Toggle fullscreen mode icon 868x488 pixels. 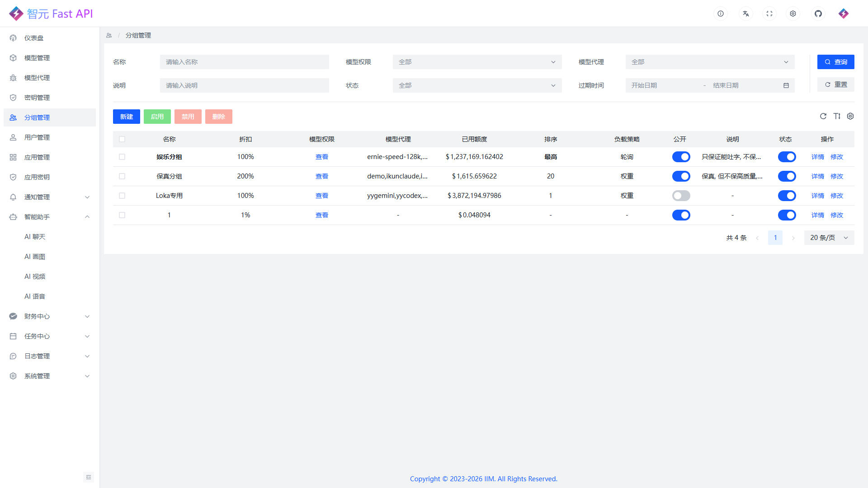tap(769, 14)
